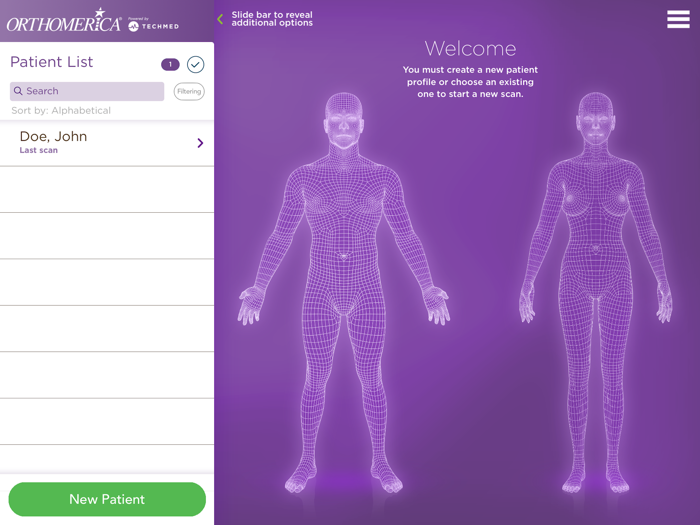This screenshot has width=700, height=525.
Task: Click the Last scan link under Doe, John
Action: pos(38,150)
